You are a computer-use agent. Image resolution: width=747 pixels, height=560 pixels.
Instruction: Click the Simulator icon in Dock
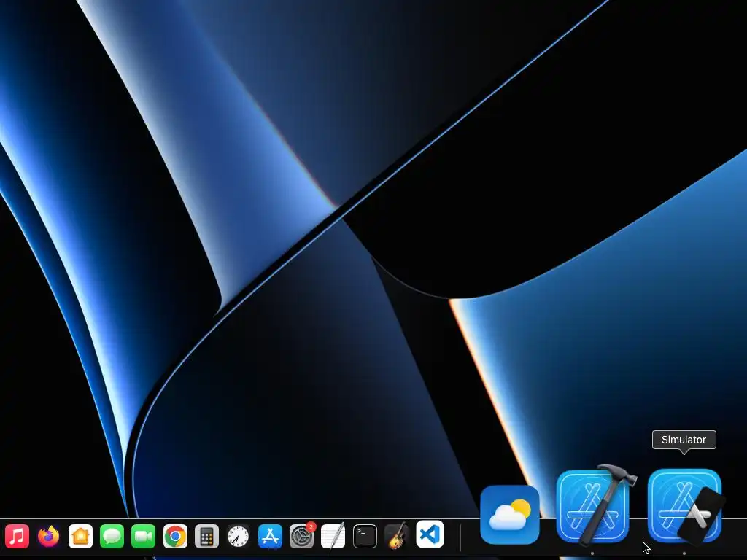point(685,507)
